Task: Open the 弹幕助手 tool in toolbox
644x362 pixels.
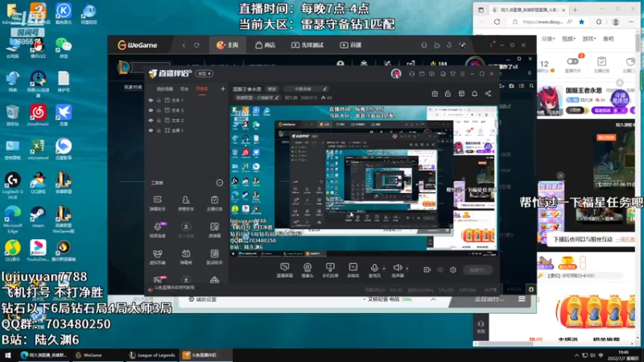Action: click(157, 203)
